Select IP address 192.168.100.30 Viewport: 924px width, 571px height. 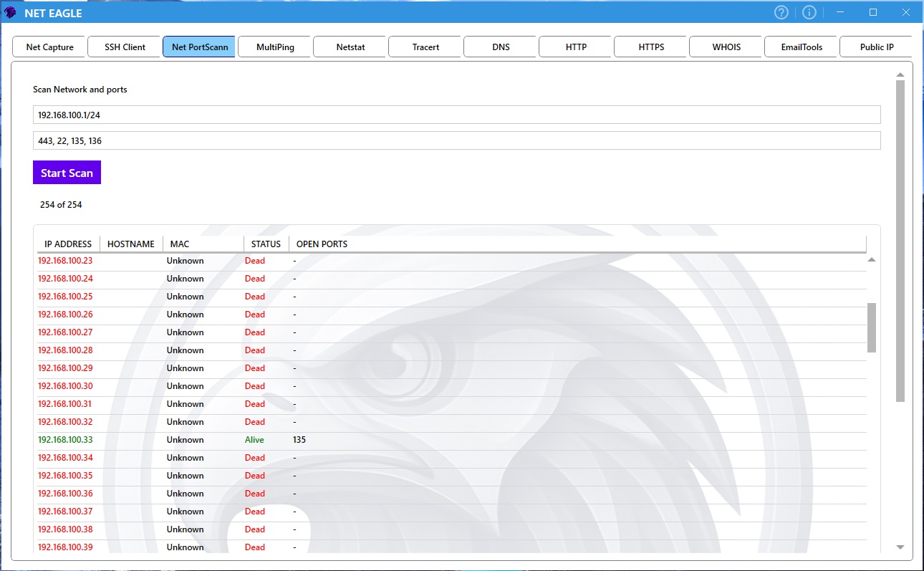pos(65,386)
